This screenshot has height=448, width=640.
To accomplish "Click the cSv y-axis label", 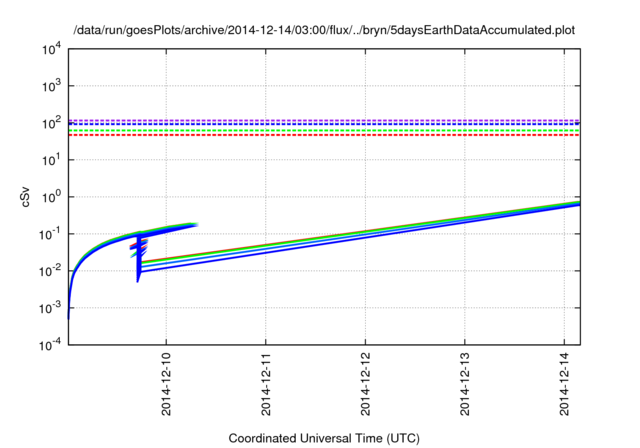I will click(x=26, y=197).
